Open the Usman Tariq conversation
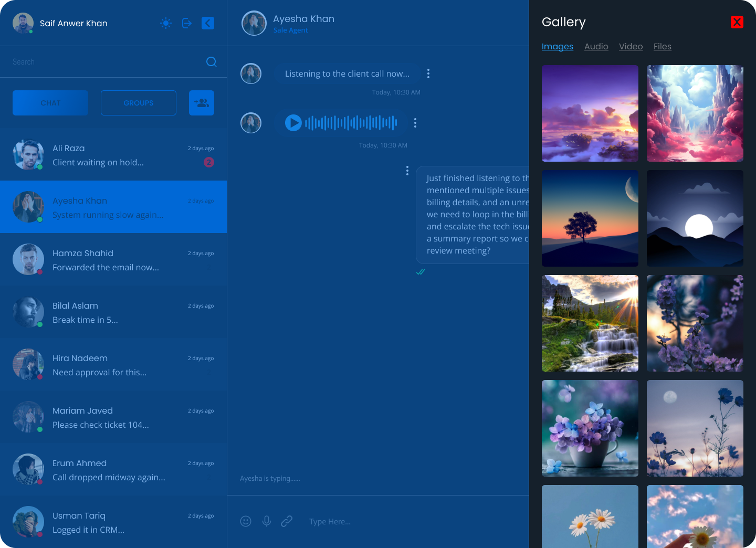The image size is (756, 548). pos(113,522)
